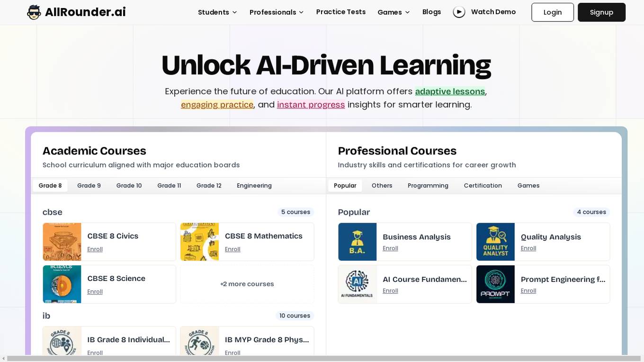Click the horizontal scrollbar left arrow
Image resolution: width=644 pixels, height=362 pixels.
pos(3,359)
